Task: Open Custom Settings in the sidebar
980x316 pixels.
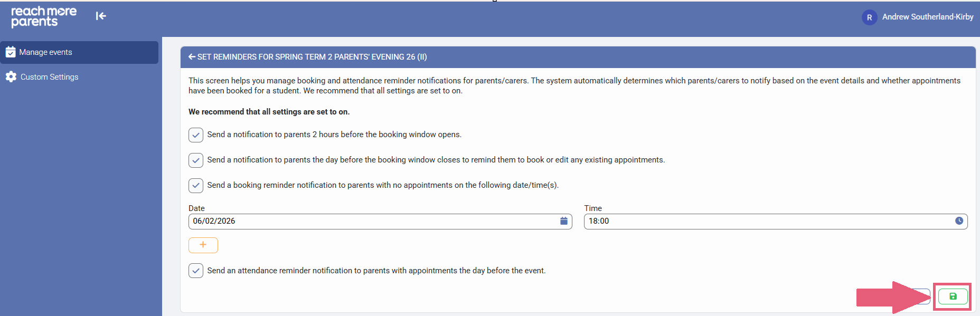Action: [x=50, y=77]
